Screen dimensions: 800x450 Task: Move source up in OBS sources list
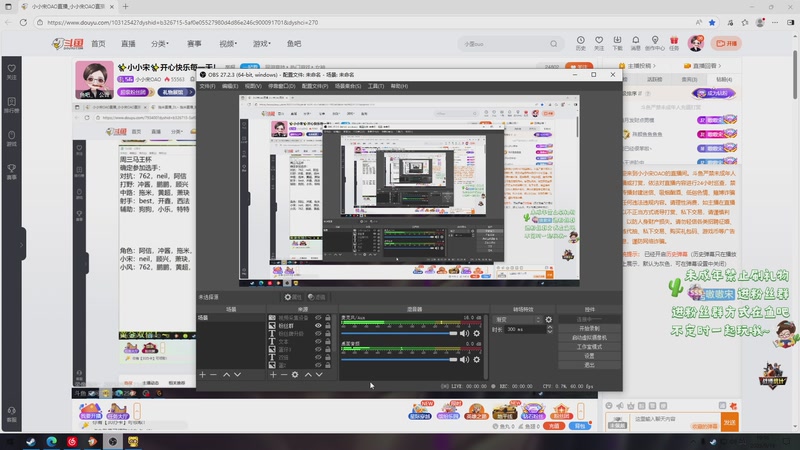pos(308,374)
